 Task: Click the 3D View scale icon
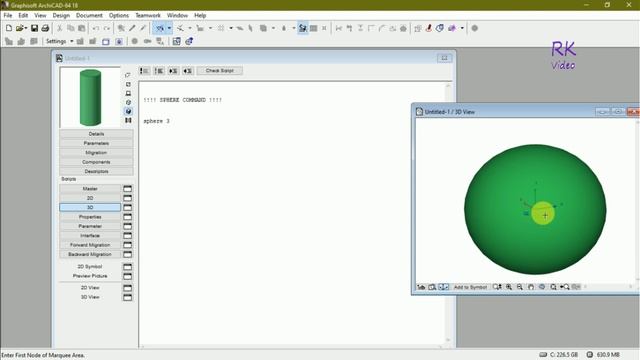(x=421, y=287)
